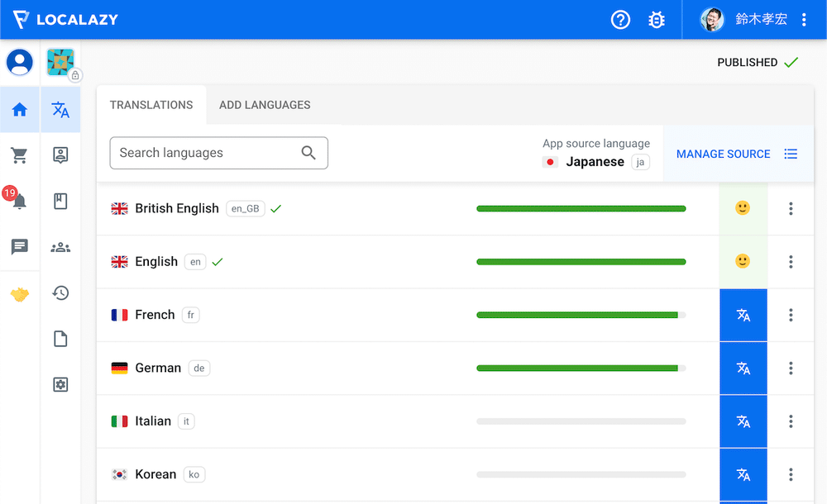This screenshot has width=827, height=504.
Task: Switch to the Add Languages tab
Action: [265, 105]
